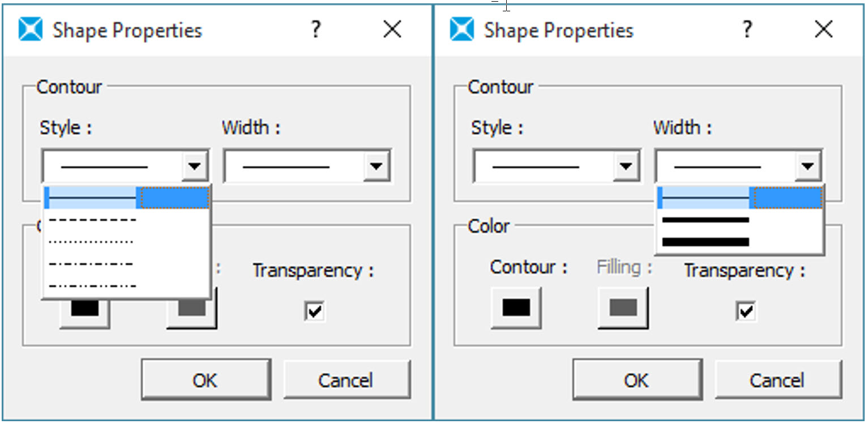868x424 pixels.
Task: Select the dotted line style option
Action: (92, 242)
